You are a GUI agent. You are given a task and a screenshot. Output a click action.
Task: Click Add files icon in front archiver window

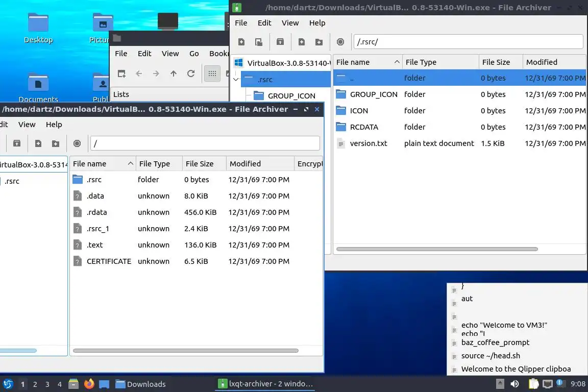[x=38, y=143]
